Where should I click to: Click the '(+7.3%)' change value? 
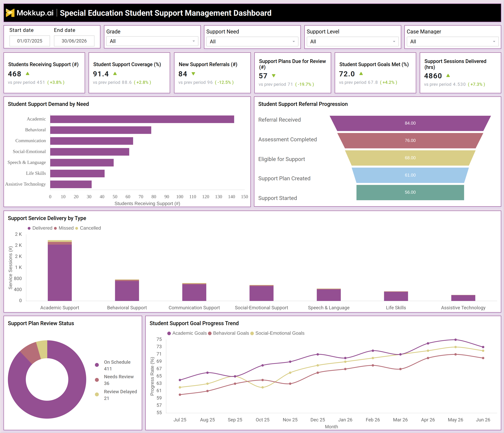(476, 84)
